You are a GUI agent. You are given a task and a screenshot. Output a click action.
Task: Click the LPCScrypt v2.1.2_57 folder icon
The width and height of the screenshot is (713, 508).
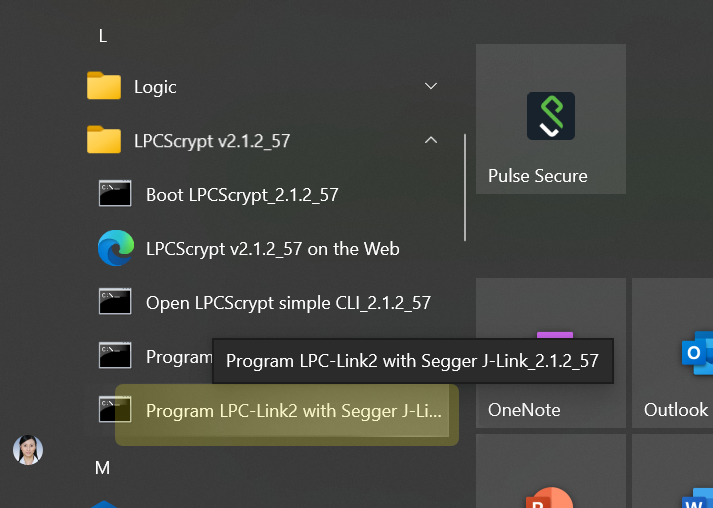click(104, 141)
